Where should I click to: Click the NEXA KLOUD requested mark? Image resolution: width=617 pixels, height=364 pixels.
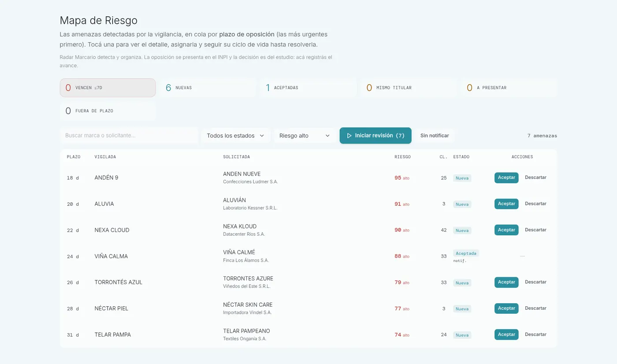click(x=240, y=227)
